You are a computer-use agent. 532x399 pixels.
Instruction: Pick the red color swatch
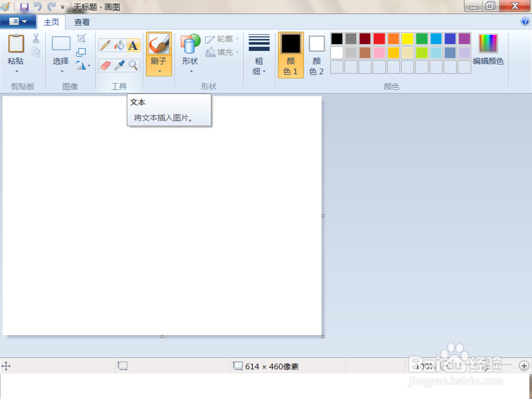[x=379, y=39]
